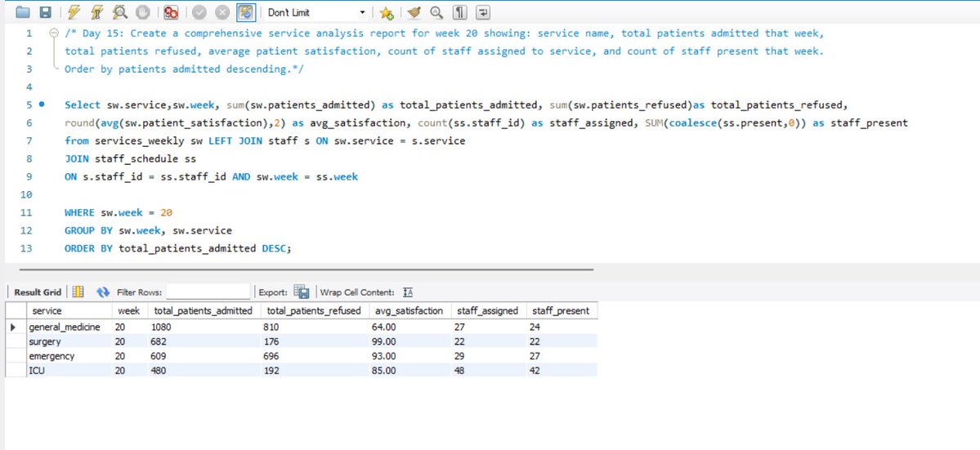Sort by the week column header
The image size is (980, 450).
pyautogui.click(x=129, y=311)
